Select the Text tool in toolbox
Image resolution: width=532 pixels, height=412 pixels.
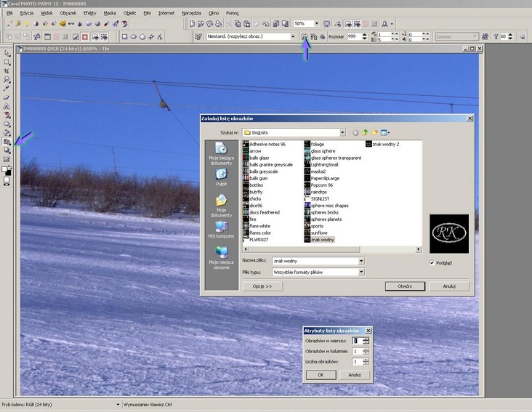7,106
